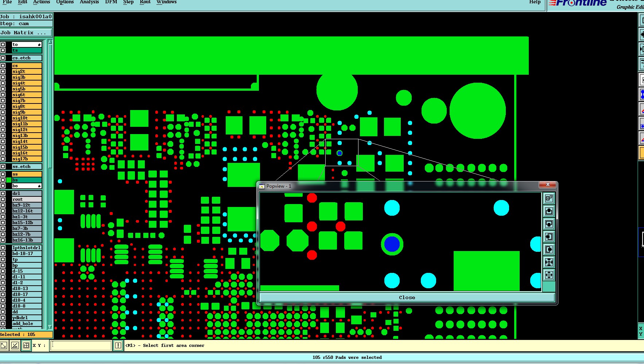Open the DFM menu
This screenshot has height=364, width=644.
tap(111, 2)
